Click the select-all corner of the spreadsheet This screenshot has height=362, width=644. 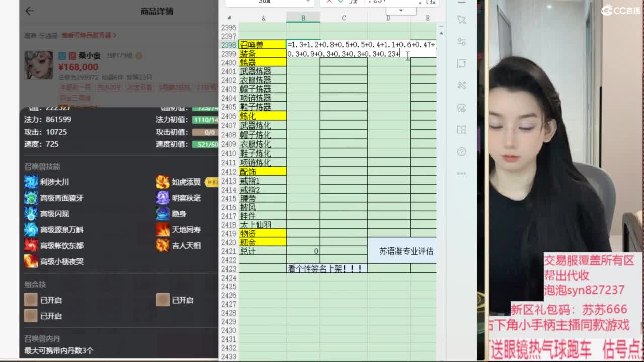229,18
